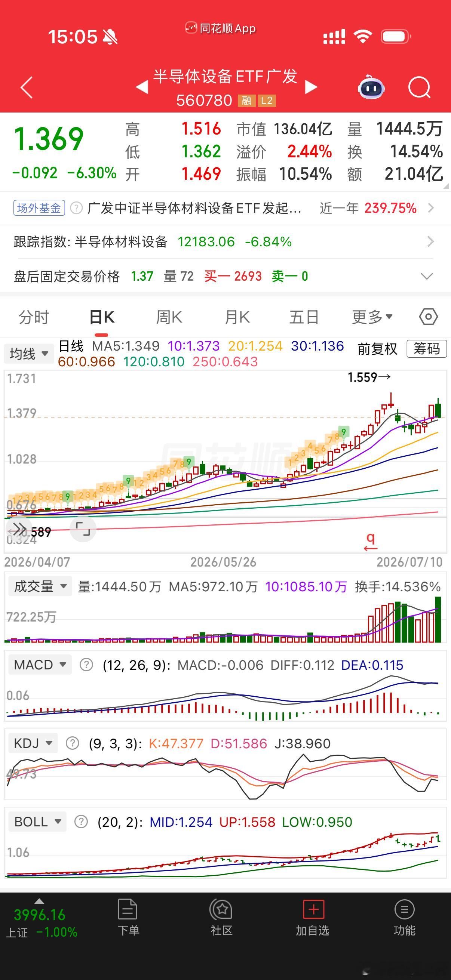Tap the DEA:0.115 MACD value
The height and width of the screenshot is (980, 451).
372,665
